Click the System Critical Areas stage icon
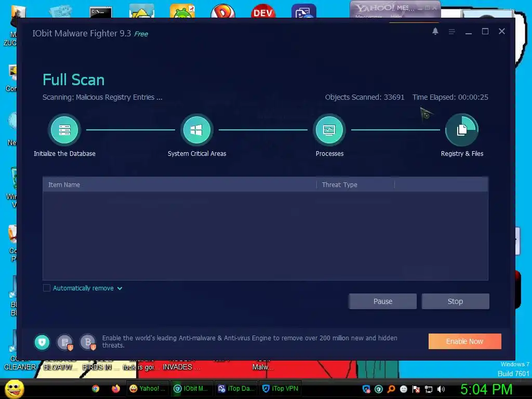 click(x=196, y=130)
